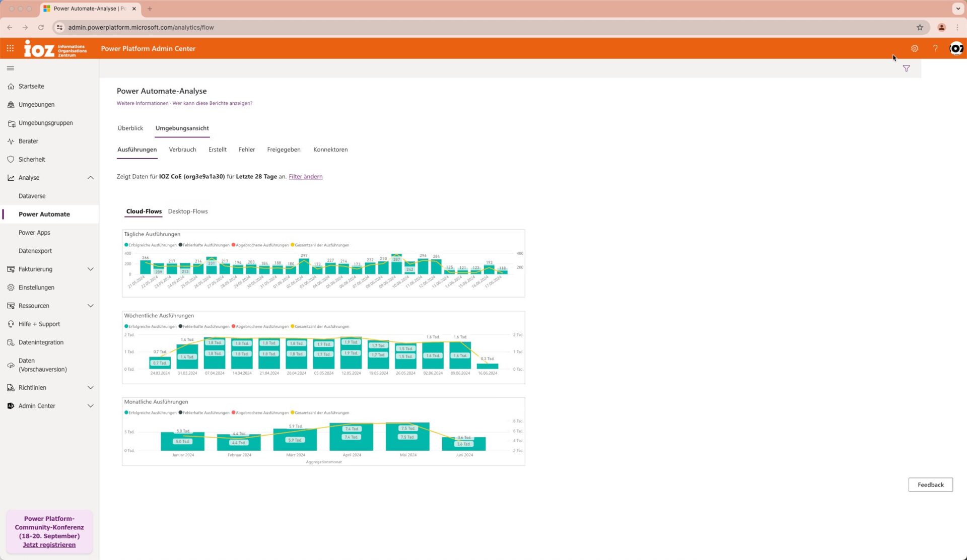967x560 pixels.
Task: Collapse the navigation hamburger menu
Action: (x=11, y=68)
